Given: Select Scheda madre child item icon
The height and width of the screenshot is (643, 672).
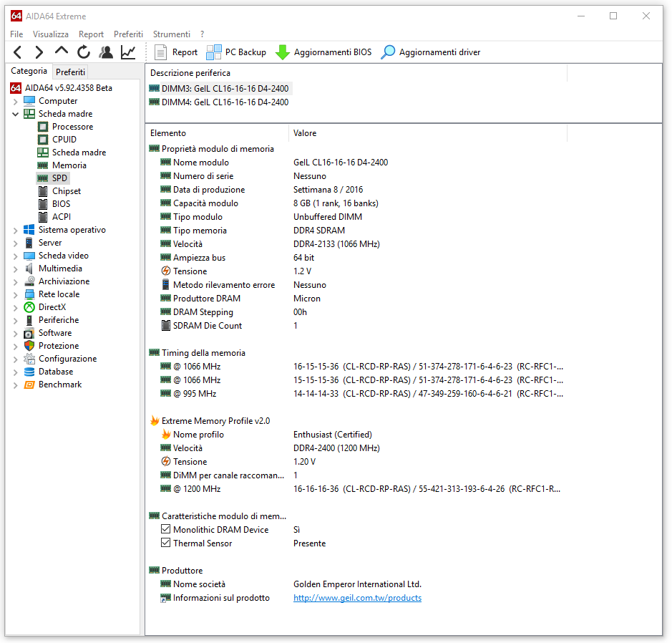Looking at the screenshot, I should point(43,153).
